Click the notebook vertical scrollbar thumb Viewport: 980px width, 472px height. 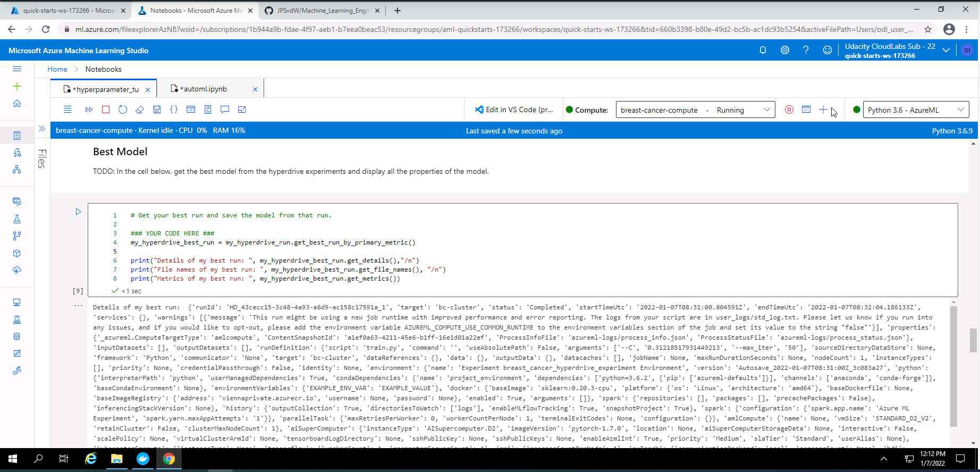click(x=973, y=340)
